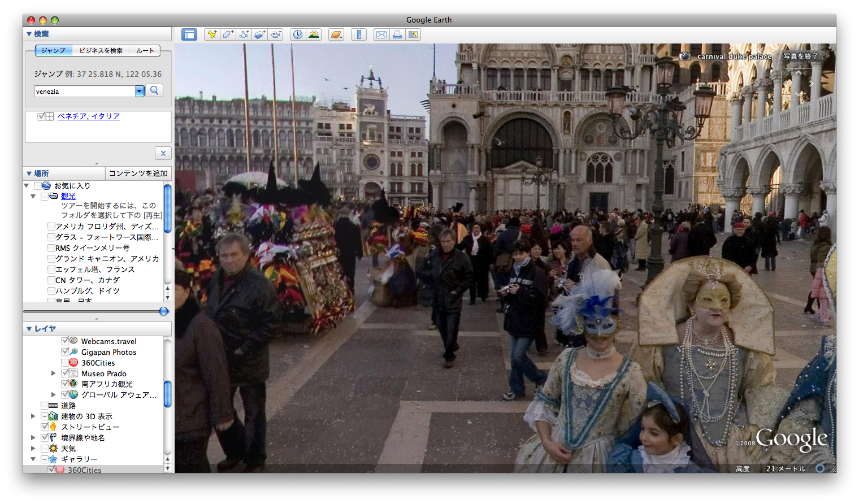
Task: Switch to the ルート tab
Action: point(145,50)
